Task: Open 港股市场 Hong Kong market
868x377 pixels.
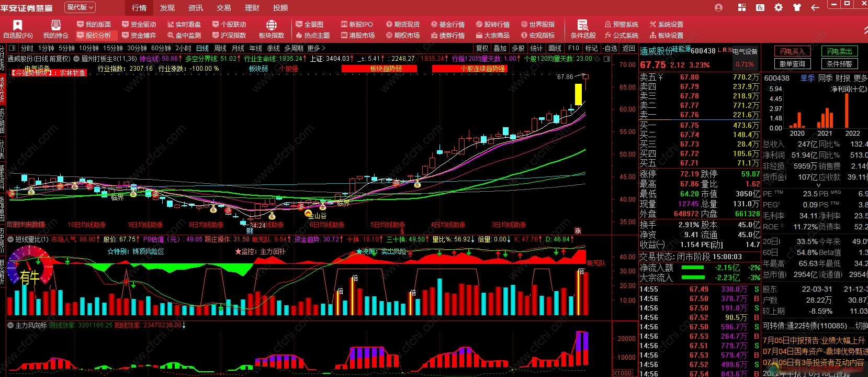Action: (x=357, y=36)
